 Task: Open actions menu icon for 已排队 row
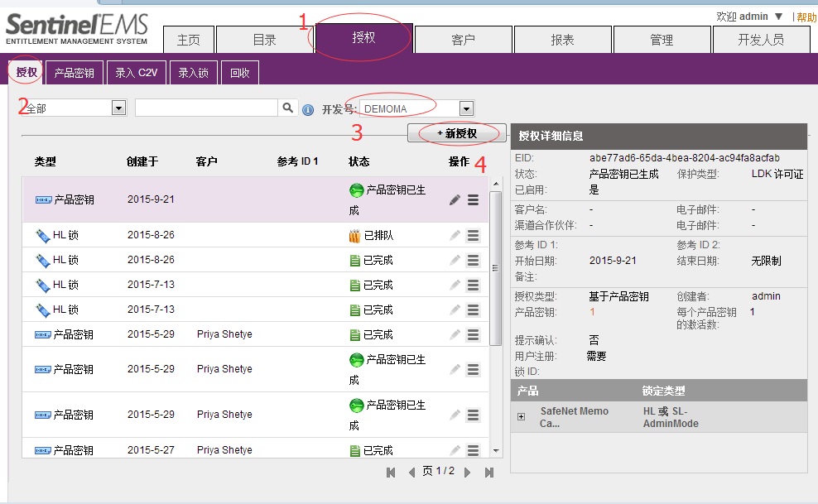pos(473,236)
